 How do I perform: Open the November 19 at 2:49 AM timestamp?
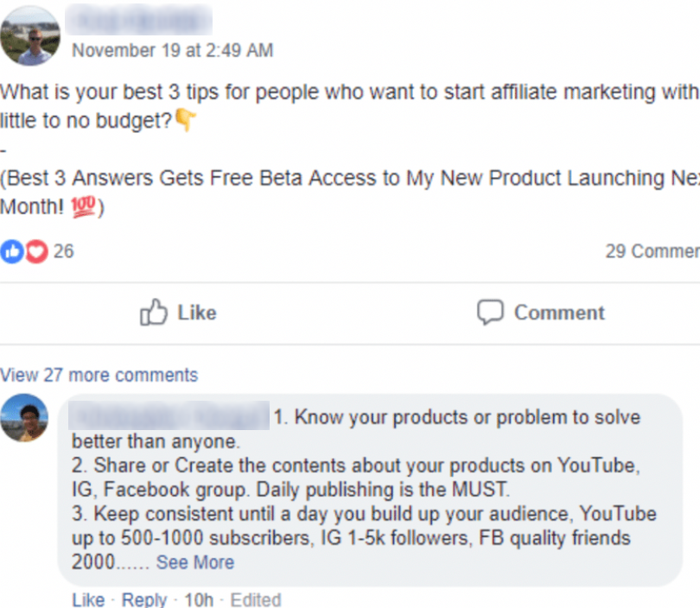tap(172, 50)
